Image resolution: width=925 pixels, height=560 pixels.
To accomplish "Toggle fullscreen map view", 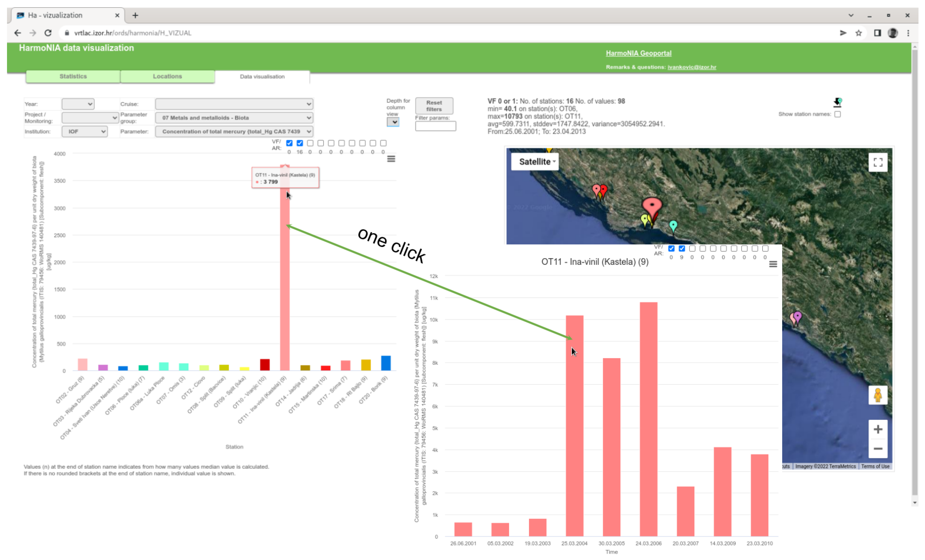I will (877, 163).
